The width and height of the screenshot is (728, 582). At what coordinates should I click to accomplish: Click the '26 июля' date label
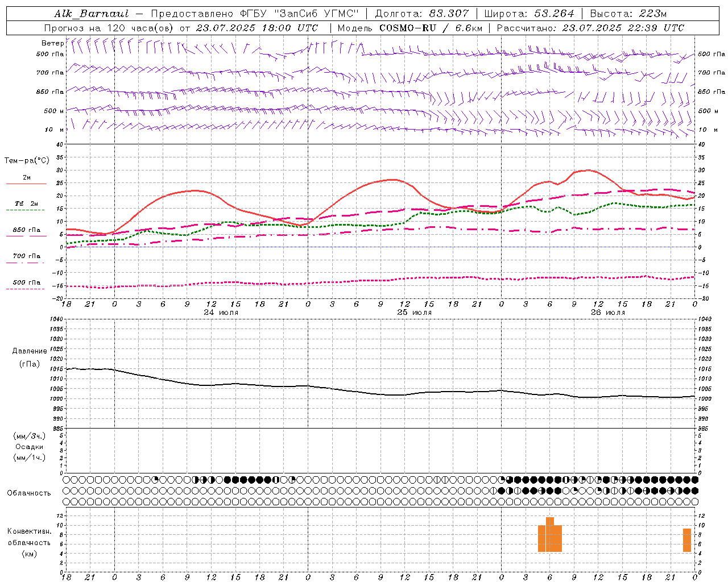[x=607, y=313]
